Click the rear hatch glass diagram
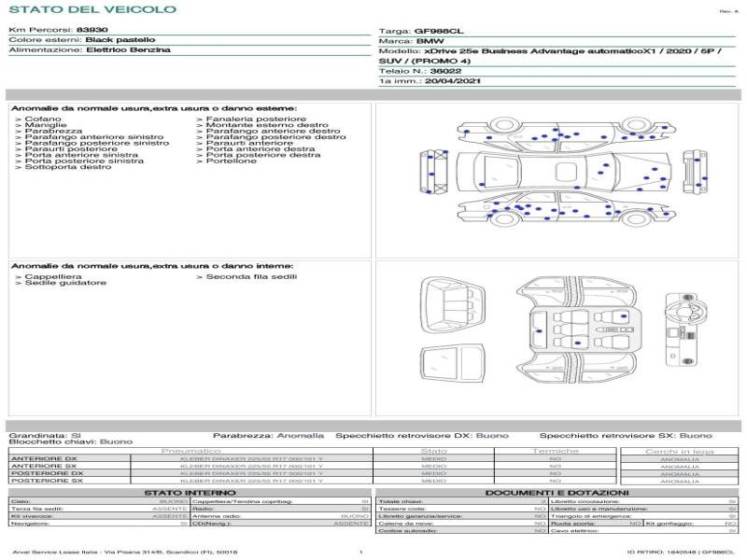Viewport: 747px width, 560px height. point(453,363)
